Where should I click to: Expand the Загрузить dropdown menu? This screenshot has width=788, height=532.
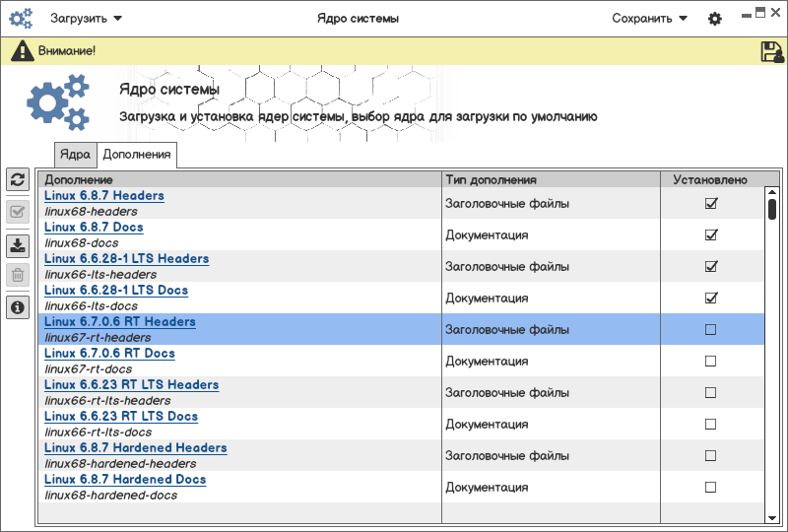tap(87, 19)
